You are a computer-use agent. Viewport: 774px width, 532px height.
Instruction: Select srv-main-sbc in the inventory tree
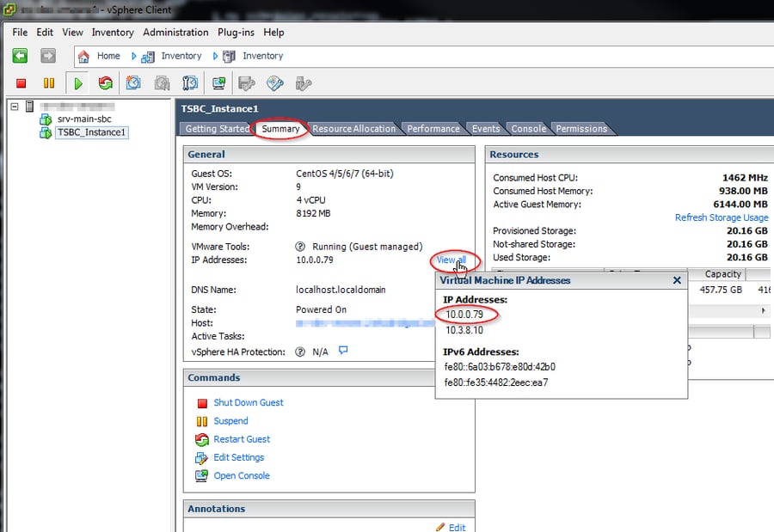tap(84, 119)
